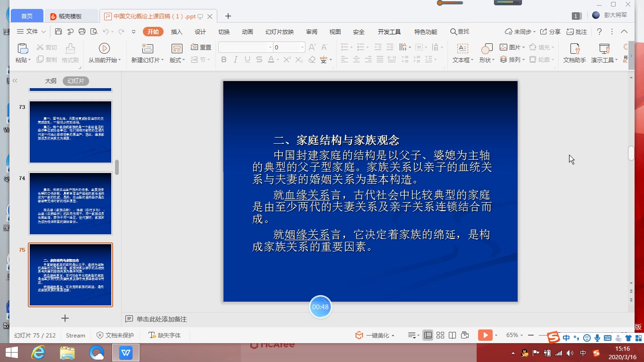Open 文档助手 document assistant
The image size is (644, 362).
click(574, 52)
